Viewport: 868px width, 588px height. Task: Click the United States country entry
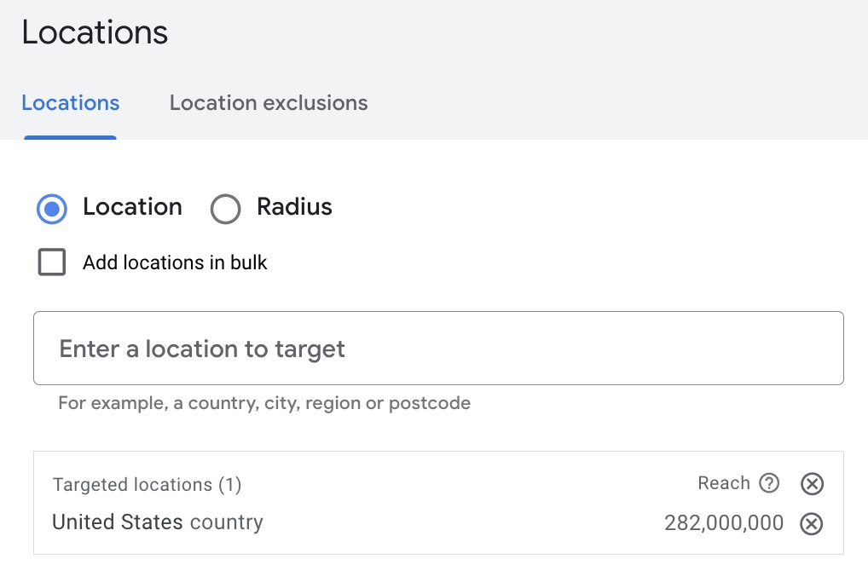click(158, 522)
